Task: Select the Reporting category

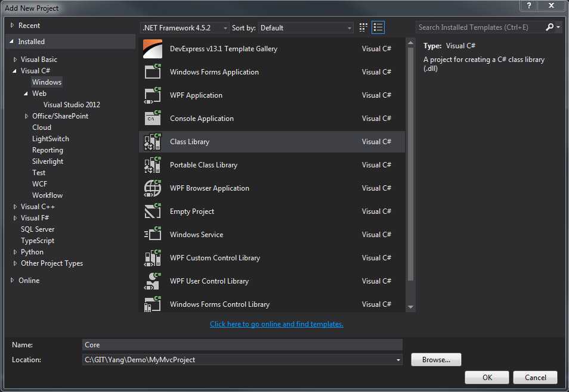Action: pyautogui.click(x=48, y=150)
